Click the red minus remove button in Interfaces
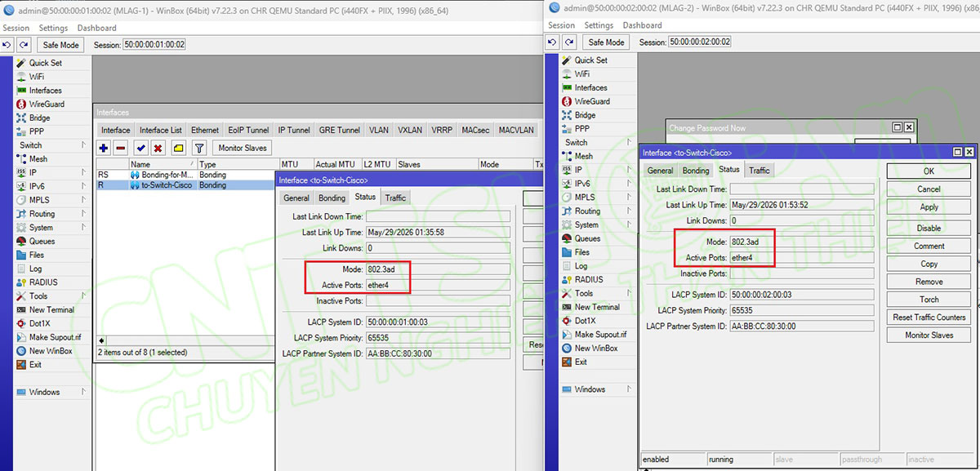 pyautogui.click(x=121, y=148)
